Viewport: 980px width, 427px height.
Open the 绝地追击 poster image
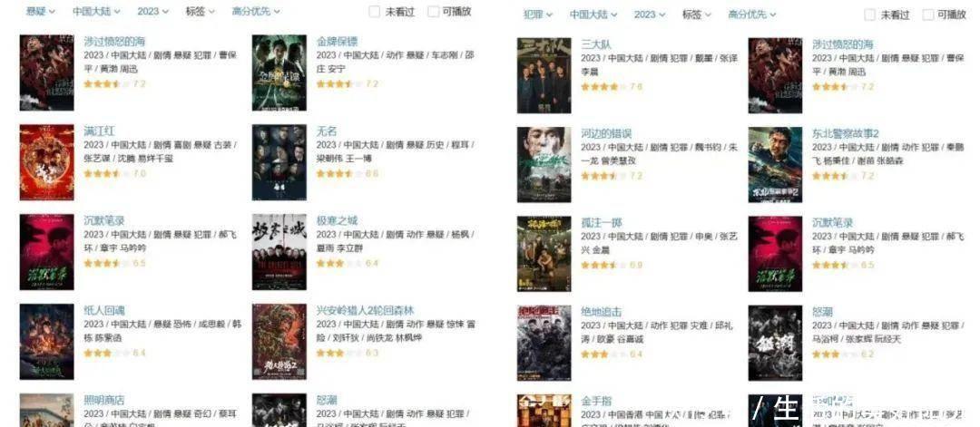pos(544,344)
